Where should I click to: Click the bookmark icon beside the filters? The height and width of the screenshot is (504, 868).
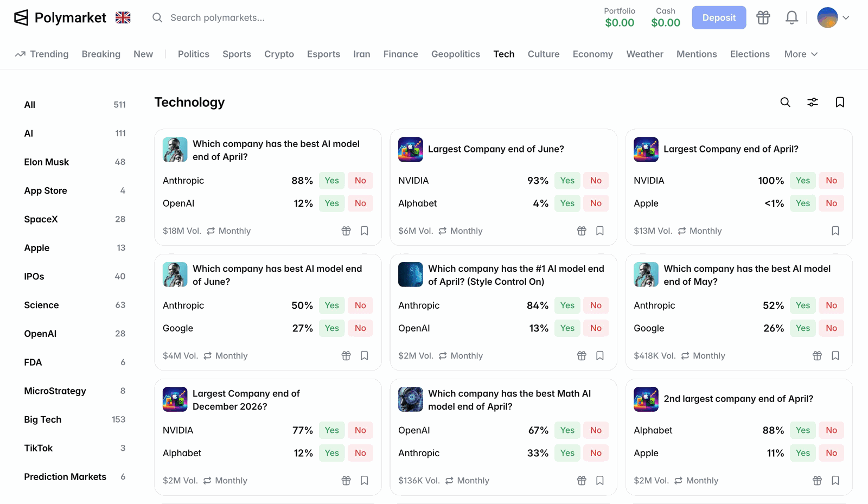point(840,102)
